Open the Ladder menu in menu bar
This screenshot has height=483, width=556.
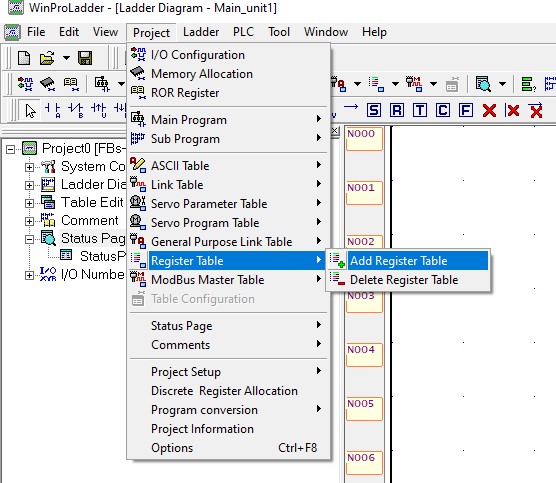pos(201,32)
